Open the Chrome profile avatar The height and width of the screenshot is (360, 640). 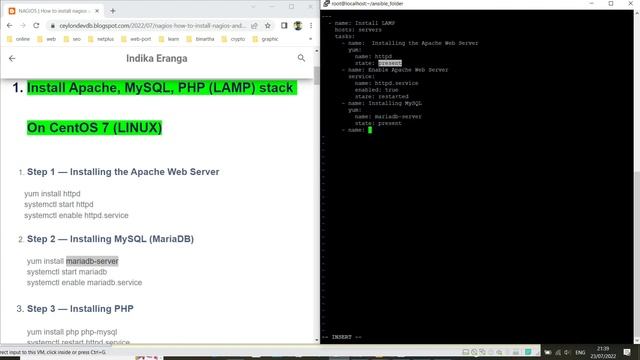point(298,26)
